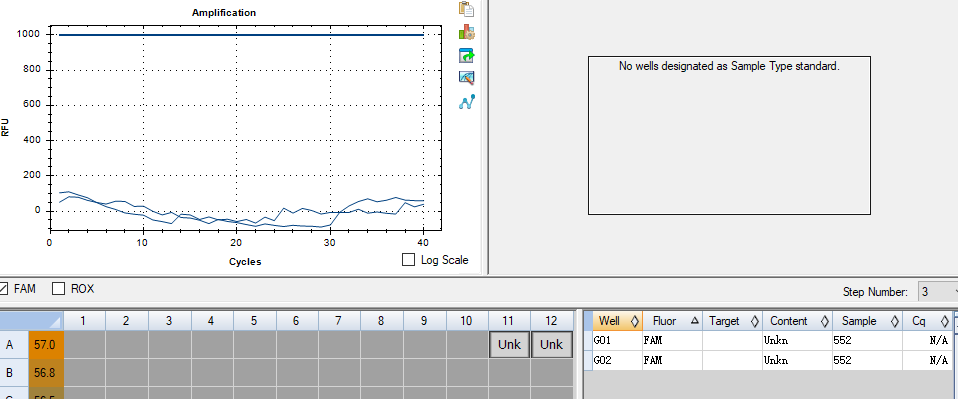Select plate column 4 header
The width and height of the screenshot is (958, 399).
click(211, 321)
